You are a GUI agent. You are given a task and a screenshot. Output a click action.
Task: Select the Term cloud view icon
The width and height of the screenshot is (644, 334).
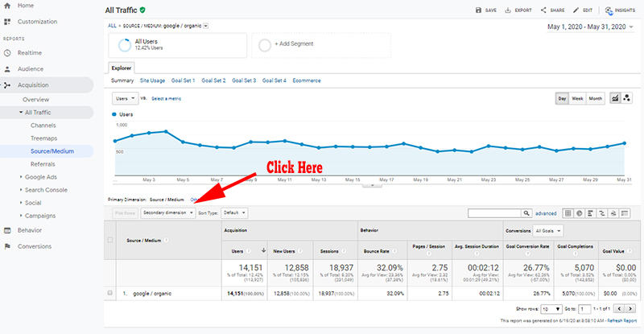click(x=613, y=213)
